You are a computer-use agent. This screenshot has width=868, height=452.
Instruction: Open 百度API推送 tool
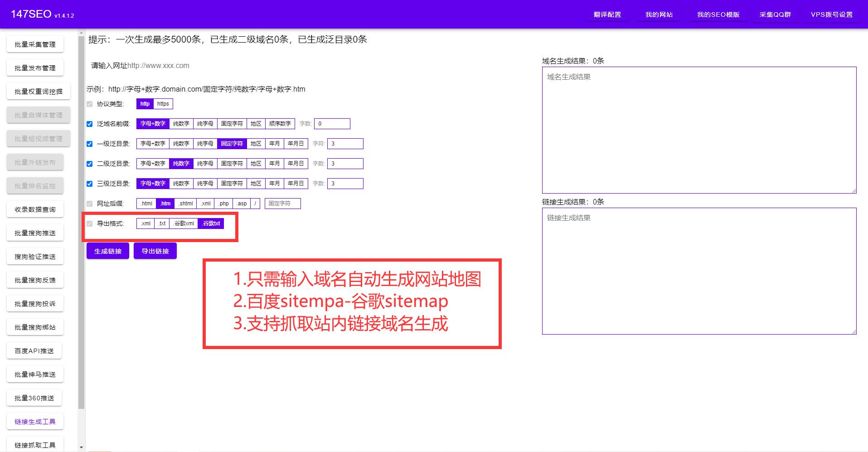34,350
